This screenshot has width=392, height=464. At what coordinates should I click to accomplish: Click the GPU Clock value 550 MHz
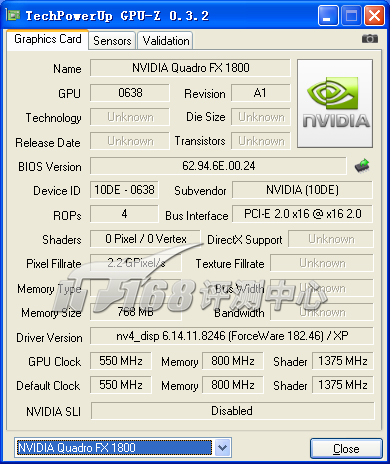click(x=121, y=361)
